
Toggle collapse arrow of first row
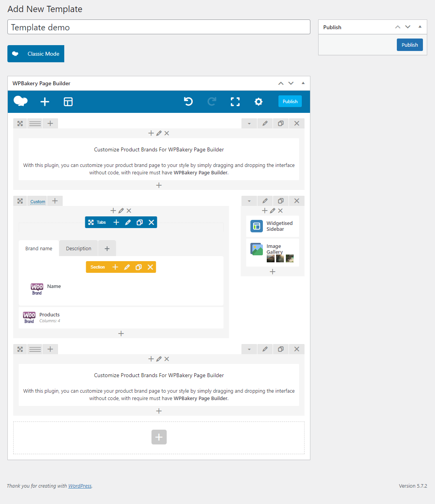point(249,123)
